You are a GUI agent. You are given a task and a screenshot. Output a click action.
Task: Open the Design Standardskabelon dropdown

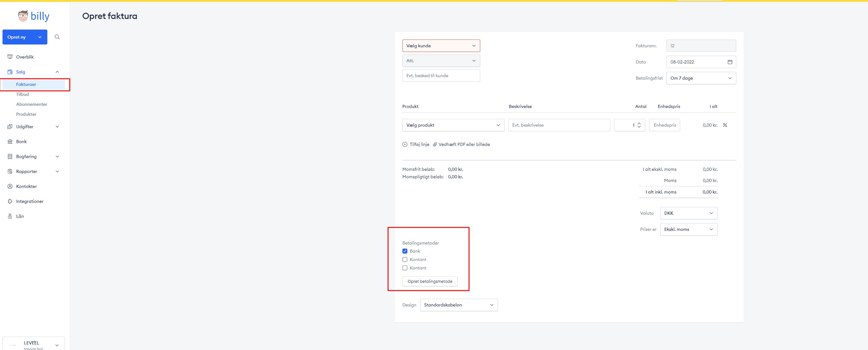(x=459, y=305)
